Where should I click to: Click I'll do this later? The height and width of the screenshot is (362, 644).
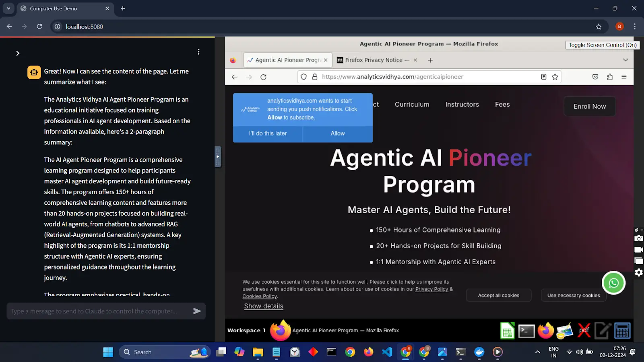268,134
